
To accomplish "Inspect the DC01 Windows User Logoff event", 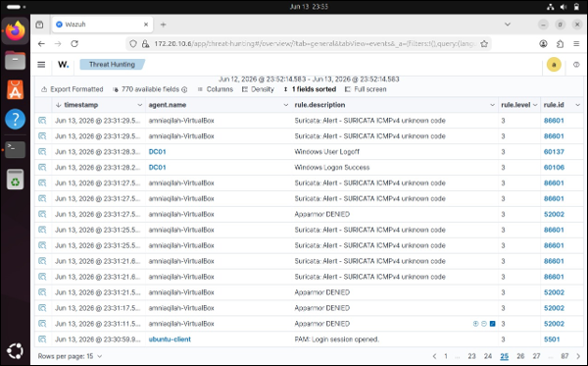I will pyautogui.click(x=42, y=152).
